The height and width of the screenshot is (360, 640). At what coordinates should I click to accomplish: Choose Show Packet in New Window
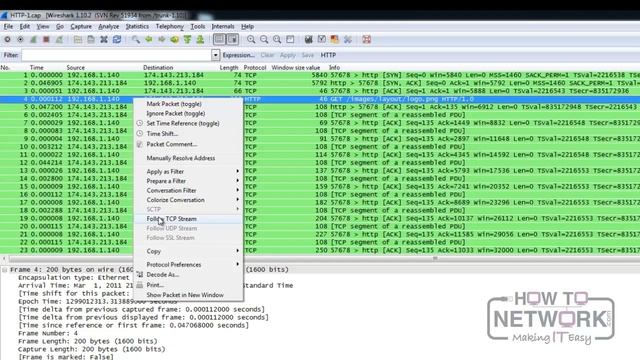188,295
